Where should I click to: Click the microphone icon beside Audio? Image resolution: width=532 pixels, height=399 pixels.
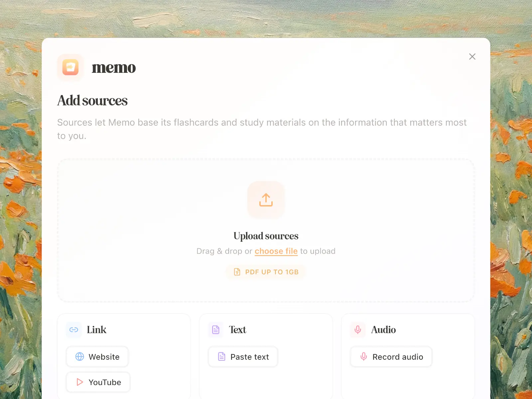[x=358, y=330]
